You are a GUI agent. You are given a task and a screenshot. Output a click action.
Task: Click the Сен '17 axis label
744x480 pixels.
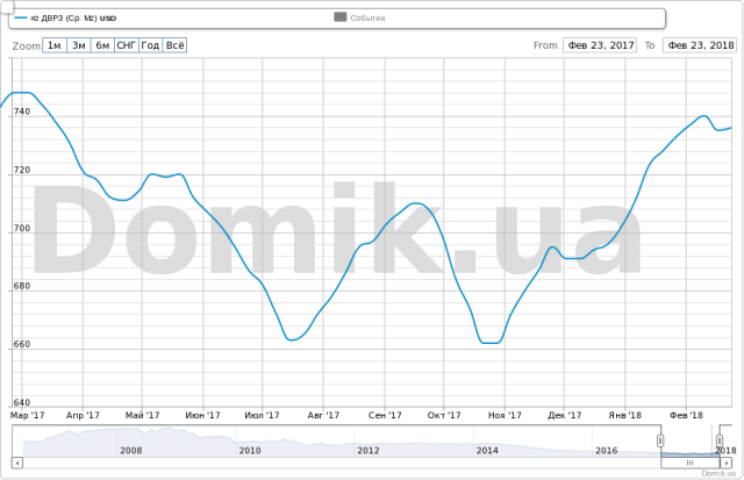[x=385, y=415]
